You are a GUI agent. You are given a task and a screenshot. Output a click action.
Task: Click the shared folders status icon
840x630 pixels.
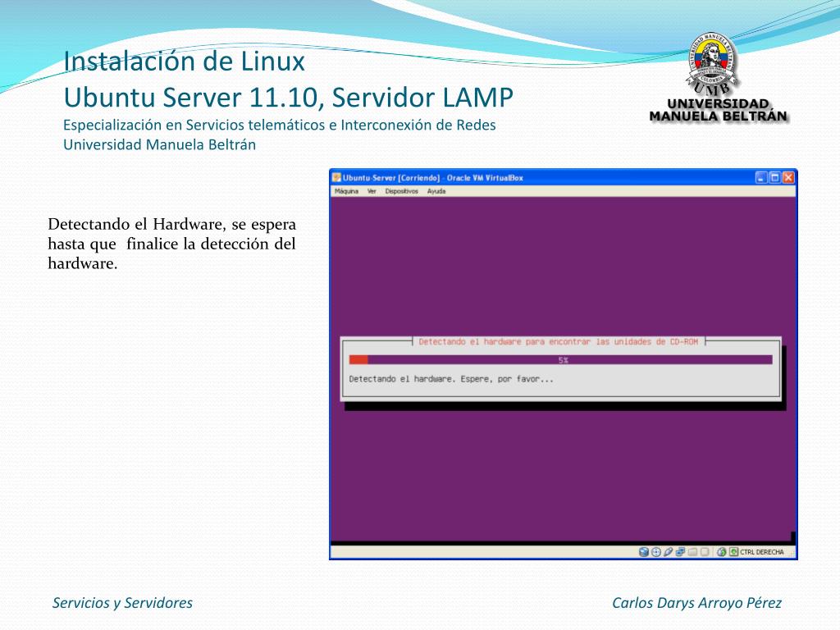(x=692, y=552)
